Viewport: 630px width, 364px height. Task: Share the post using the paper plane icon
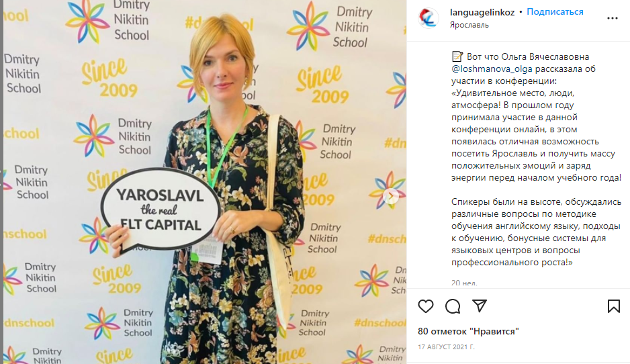[480, 306]
